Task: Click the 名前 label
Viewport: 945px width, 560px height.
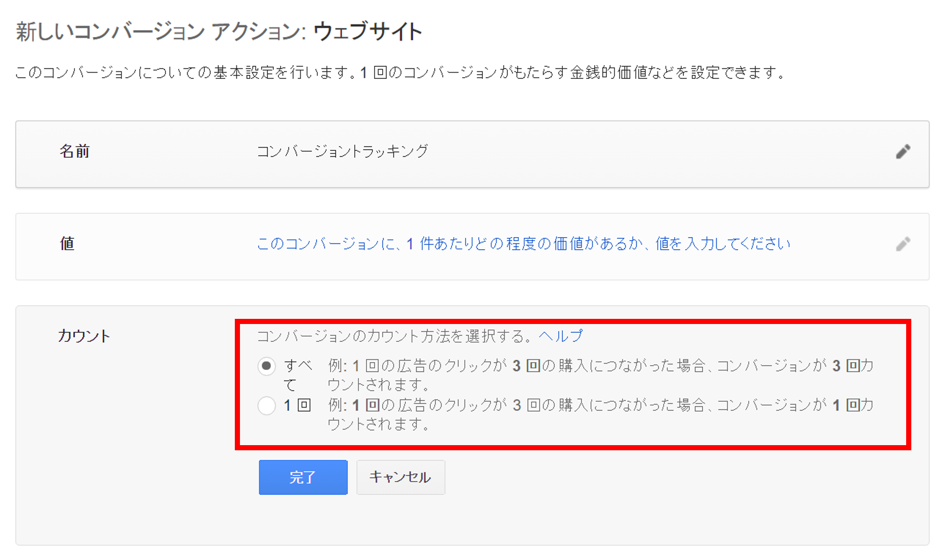Action: [x=75, y=151]
